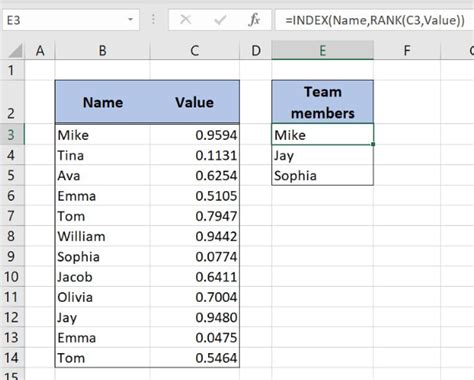
Task: Select the value 0.9594
Action: point(195,135)
